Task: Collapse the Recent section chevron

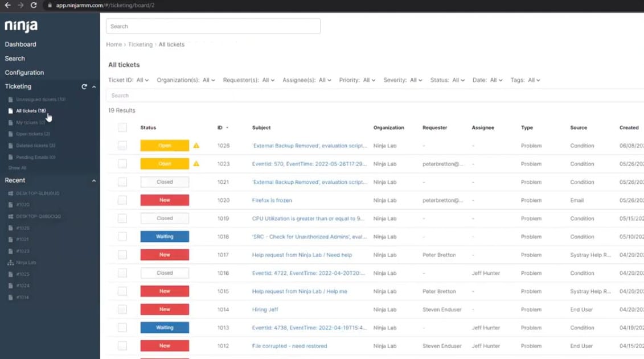Action: 93,180
